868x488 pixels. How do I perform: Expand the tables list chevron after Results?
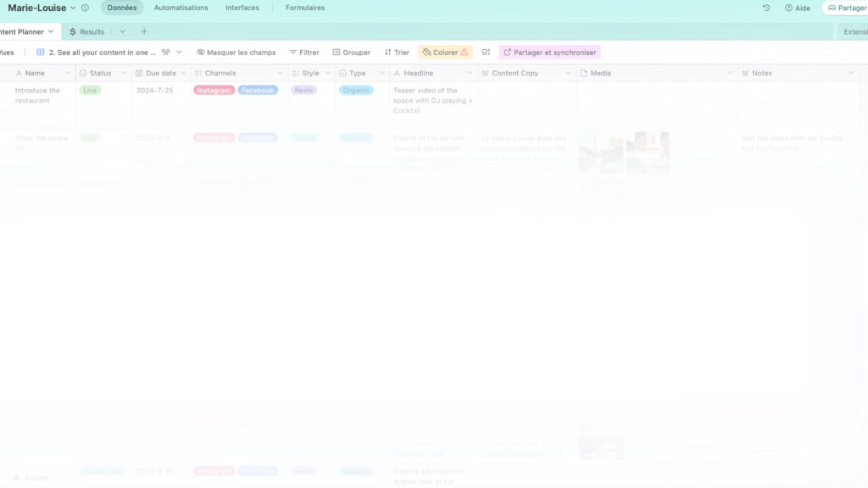[122, 31]
